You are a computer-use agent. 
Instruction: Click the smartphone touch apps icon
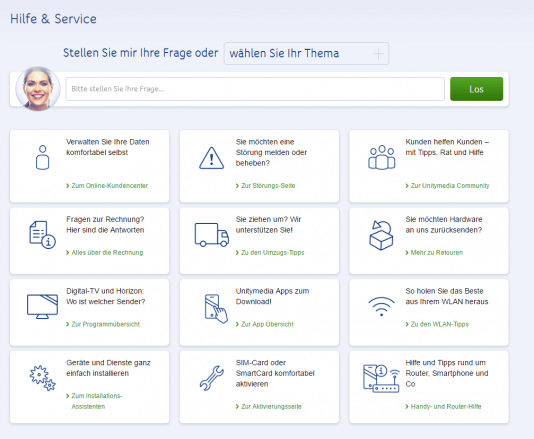[x=216, y=309]
